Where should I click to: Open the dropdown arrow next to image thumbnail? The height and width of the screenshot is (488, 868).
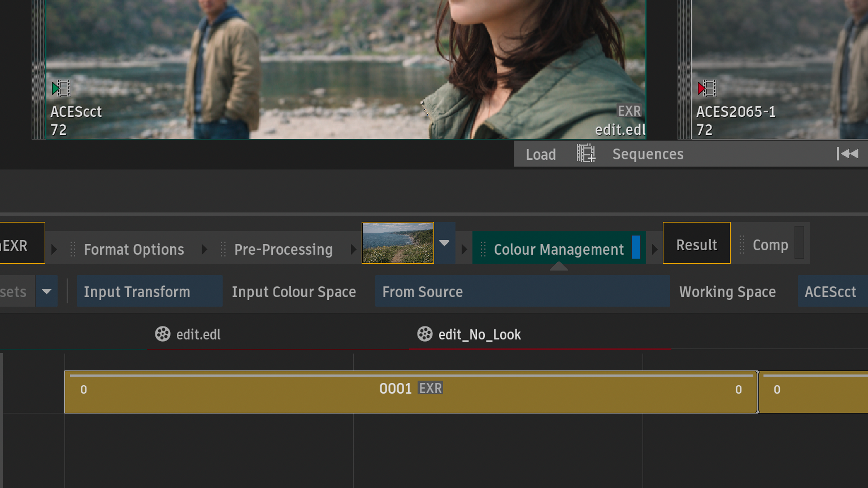coord(444,243)
